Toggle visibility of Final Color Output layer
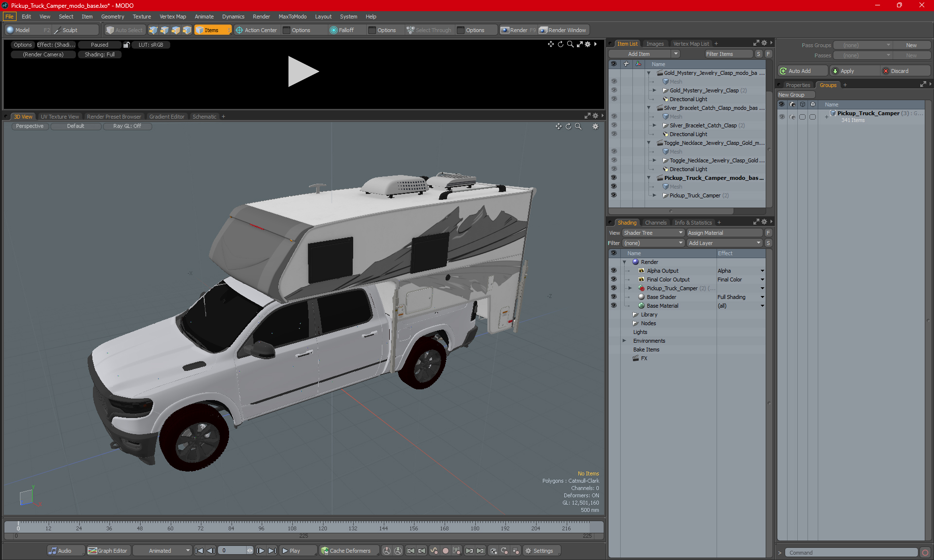This screenshot has width=934, height=560. (x=613, y=280)
